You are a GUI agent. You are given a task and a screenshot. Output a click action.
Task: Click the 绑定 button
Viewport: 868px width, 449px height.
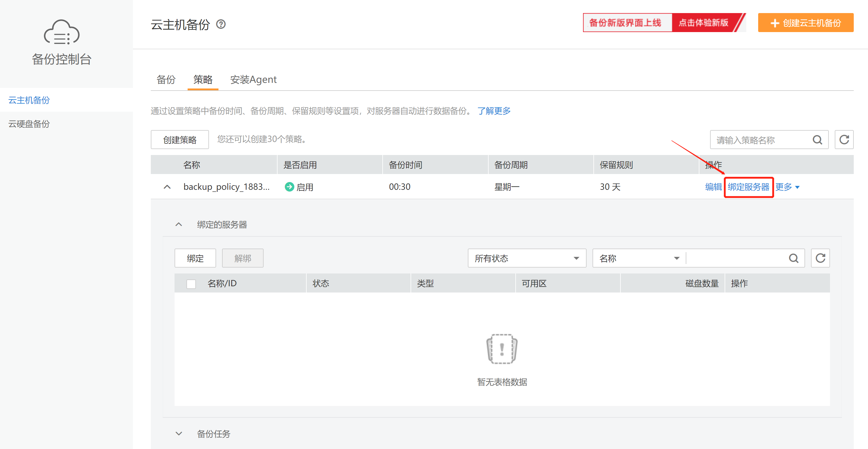point(195,258)
